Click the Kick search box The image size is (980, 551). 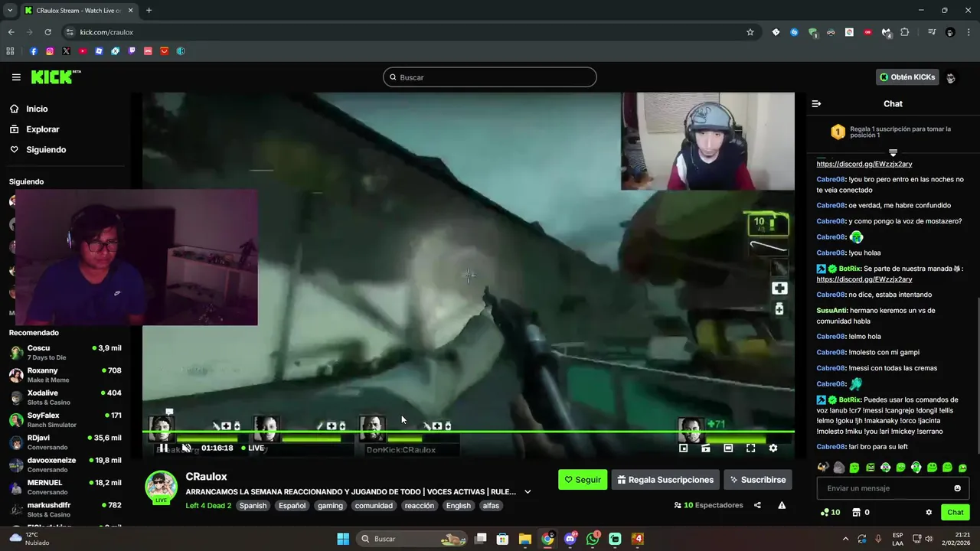490,77
